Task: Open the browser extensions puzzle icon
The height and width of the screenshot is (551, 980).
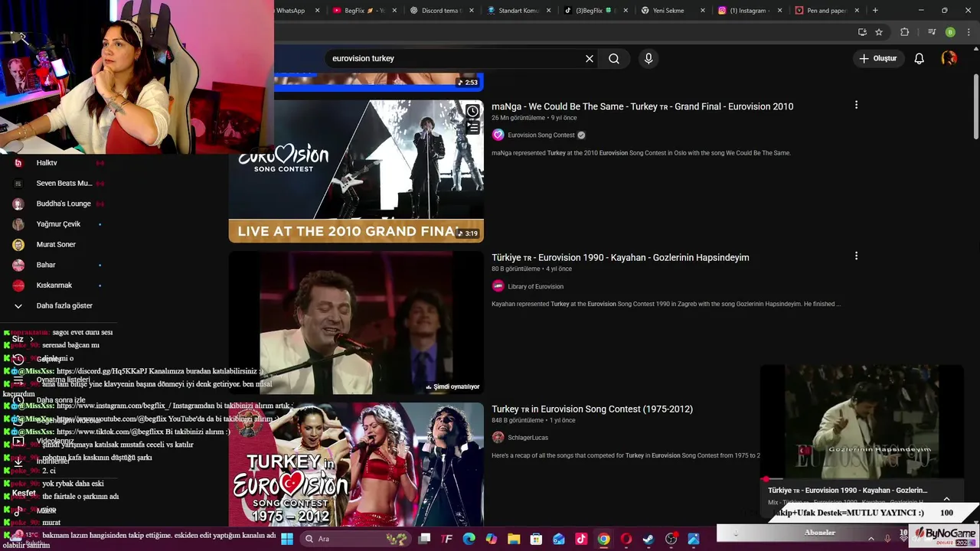Action: tap(905, 32)
